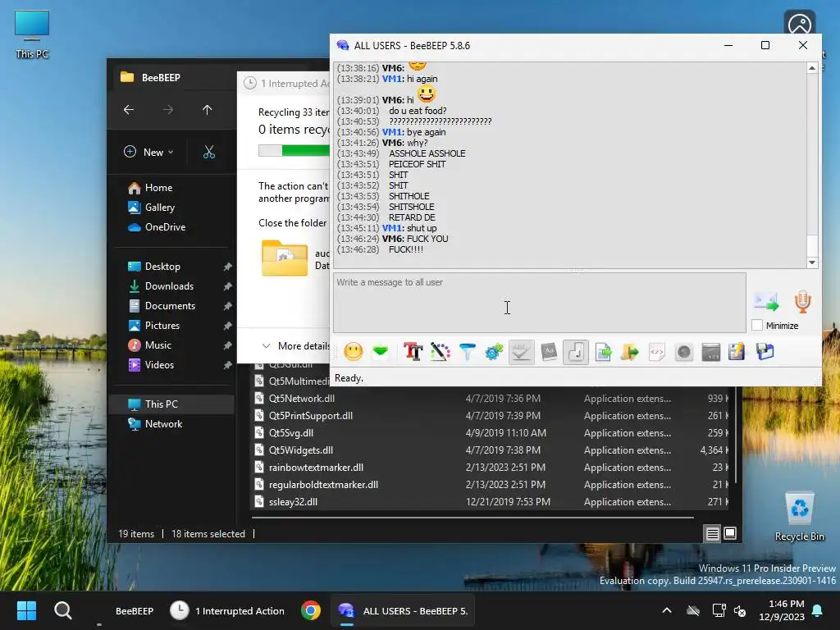
Task: Switch Explorer to large icons view
Action: coord(729,533)
